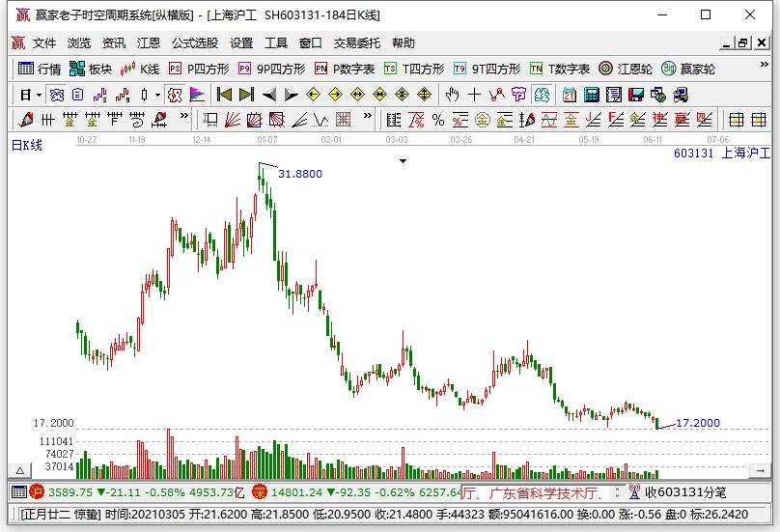Click the clipboard notes icon
780x532 pixels.
[x=77, y=95]
